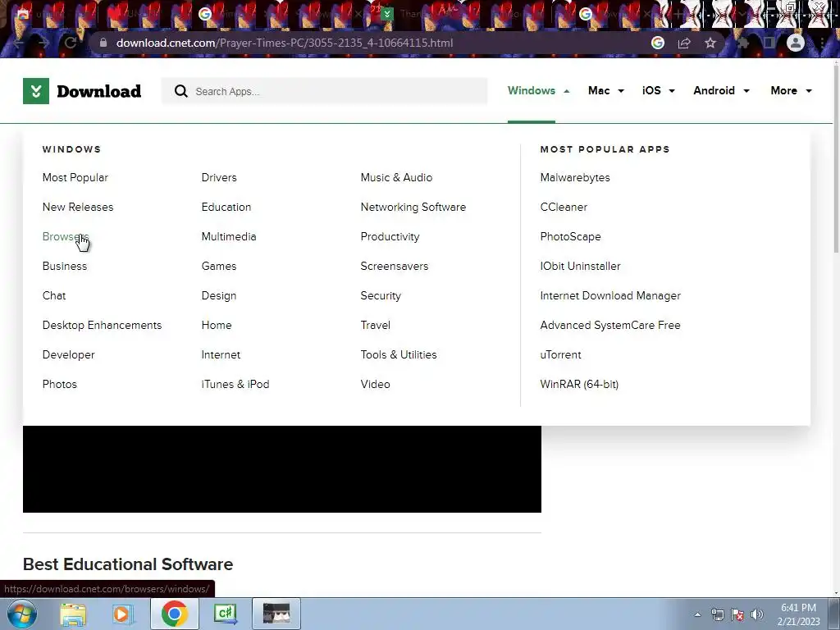Open Desktop Enhancements category
The height and width of the screenshot is (630, 840).
(x=102, y=325)
